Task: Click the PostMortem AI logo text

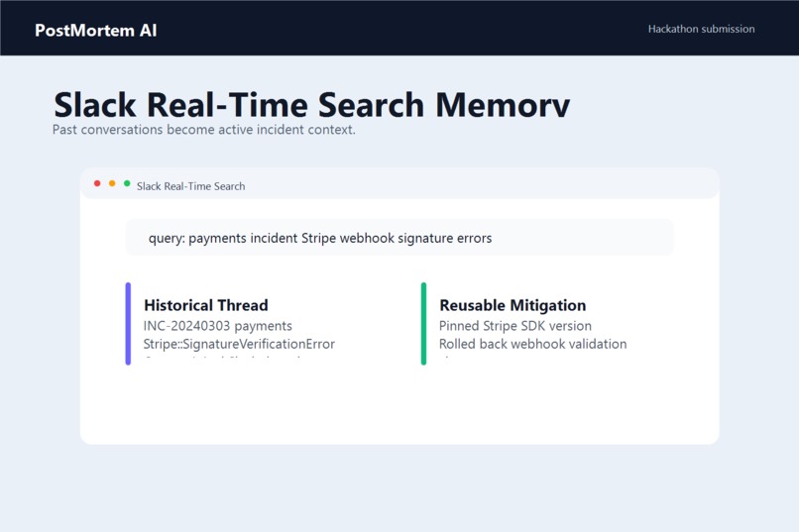Action: 96,30
